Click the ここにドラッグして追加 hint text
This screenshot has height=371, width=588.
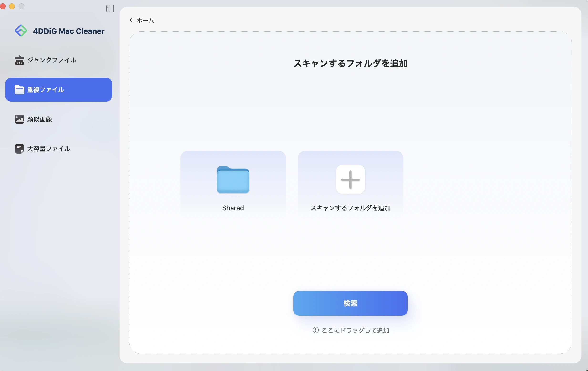[x=355, y=330]
